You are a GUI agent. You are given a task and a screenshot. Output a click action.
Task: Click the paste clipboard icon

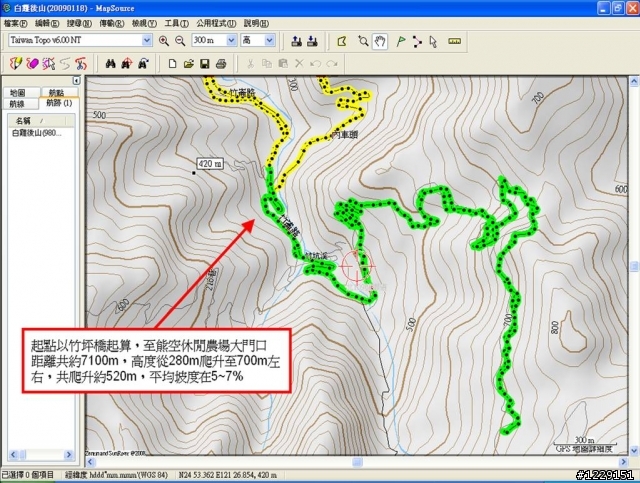pyautogui.click(x=283, y=64)
